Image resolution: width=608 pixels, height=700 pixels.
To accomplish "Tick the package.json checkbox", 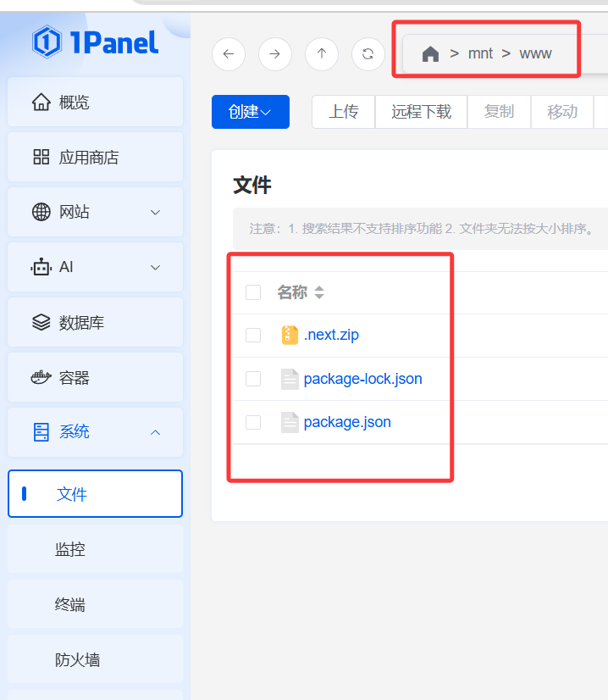I will 253,422.
